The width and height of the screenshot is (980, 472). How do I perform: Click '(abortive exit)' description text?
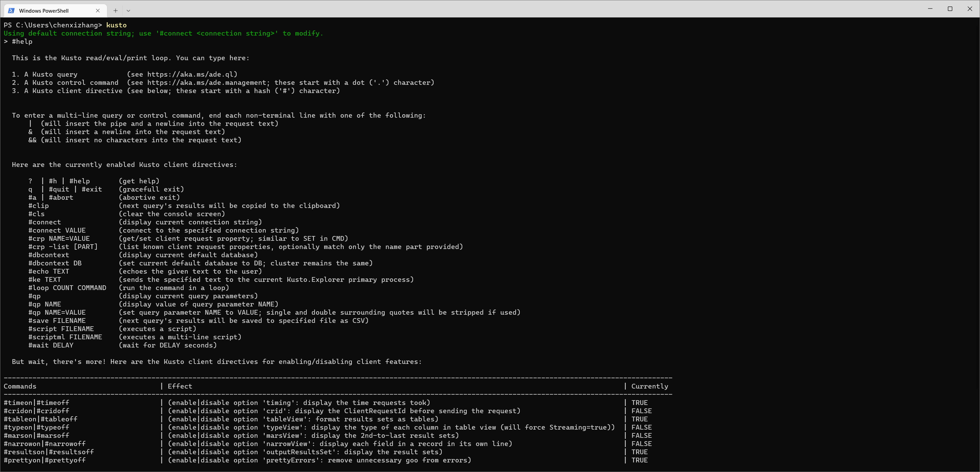tap(149, 198)
